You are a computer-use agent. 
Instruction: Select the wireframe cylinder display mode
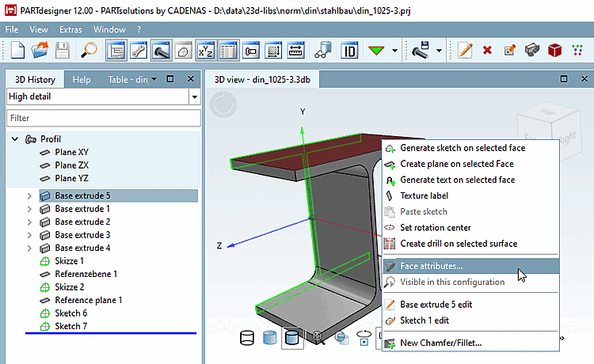247,338
